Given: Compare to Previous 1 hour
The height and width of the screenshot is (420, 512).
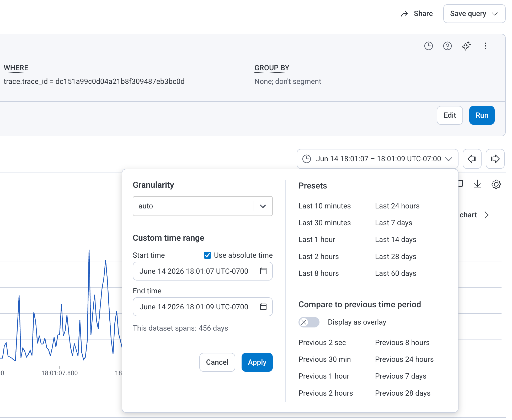Looking at the screenshot, I should click(x=324, y=376).
